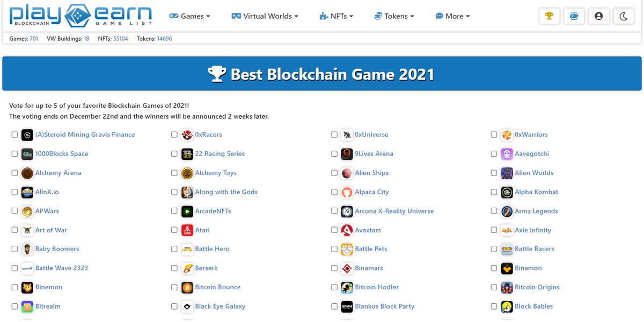Open the user account icon
The image size is (644, 322).
click(598, 16)
